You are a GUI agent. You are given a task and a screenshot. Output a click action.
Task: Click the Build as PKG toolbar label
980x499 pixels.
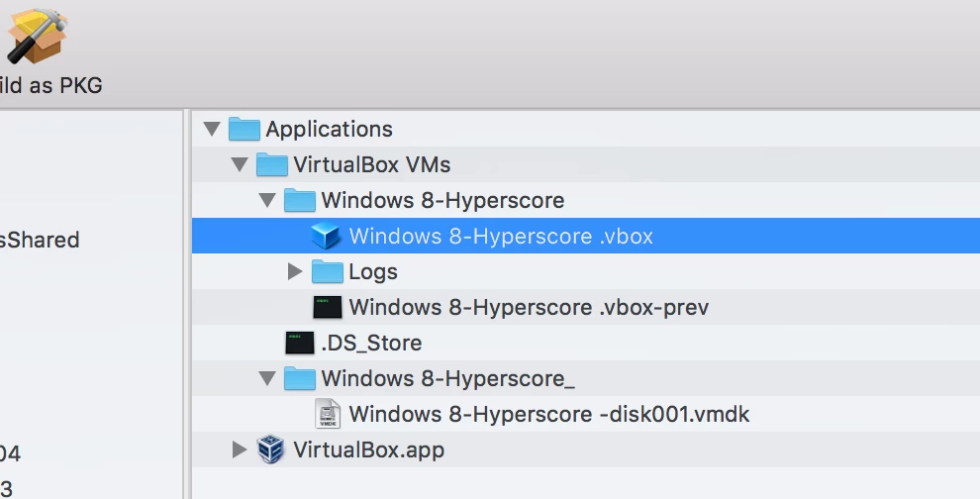(x=50, y=85)
